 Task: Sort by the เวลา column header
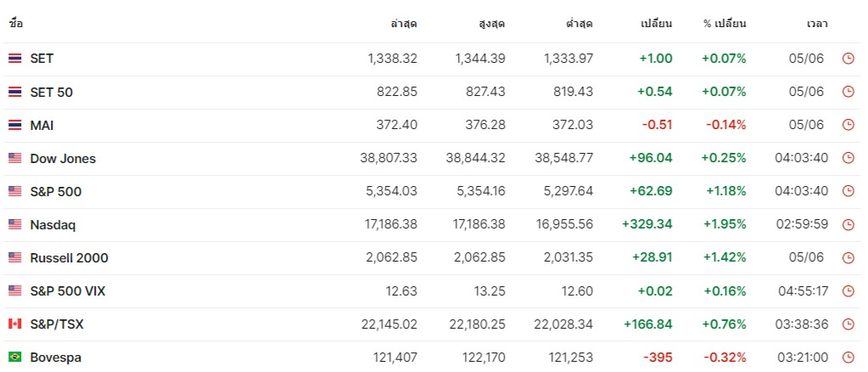[x=817, y=24]
